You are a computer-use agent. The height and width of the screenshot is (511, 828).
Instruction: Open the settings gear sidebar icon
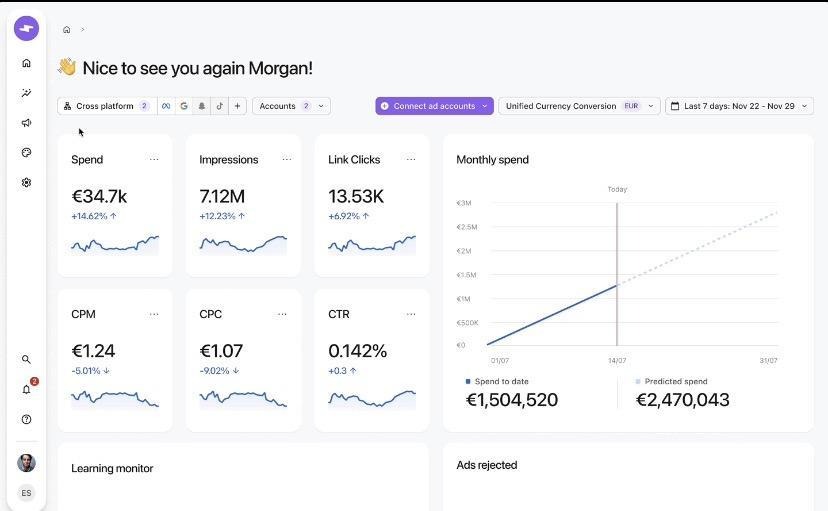[26, 183]
